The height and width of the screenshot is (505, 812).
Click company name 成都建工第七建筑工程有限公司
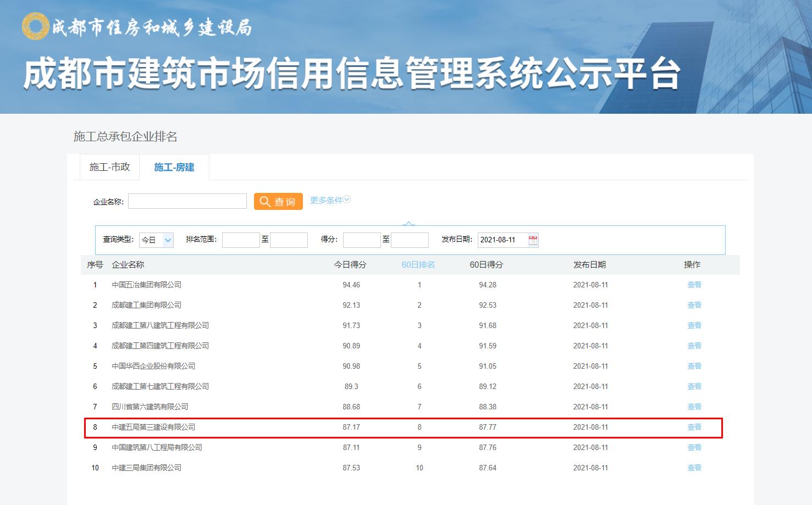pyautogui.click(x=161, y=386)
